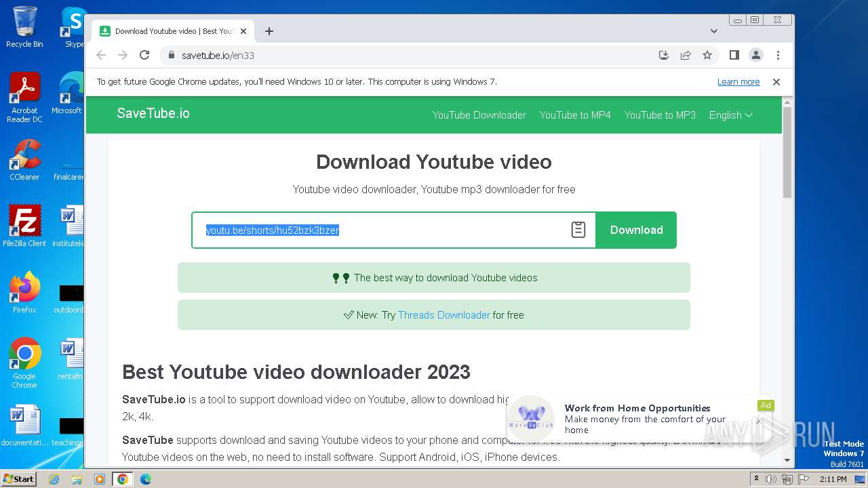The height and width of the screenshot is (488, 868).
Task: Open the Chrome three-dot menu
Action: coord(778,55)
